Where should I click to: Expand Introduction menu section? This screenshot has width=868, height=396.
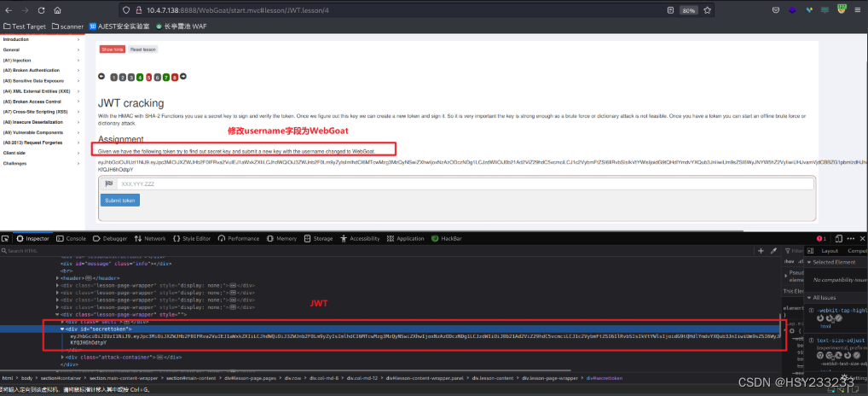tap(42, 39)
